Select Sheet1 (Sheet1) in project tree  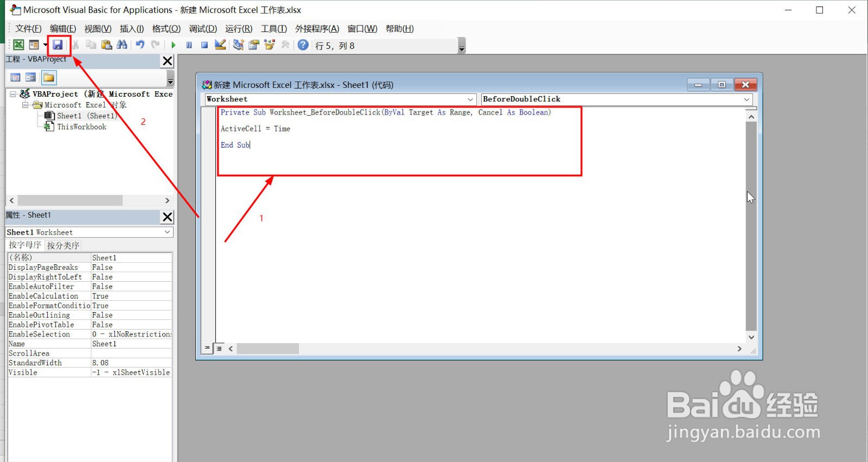[x=87, y=116]
